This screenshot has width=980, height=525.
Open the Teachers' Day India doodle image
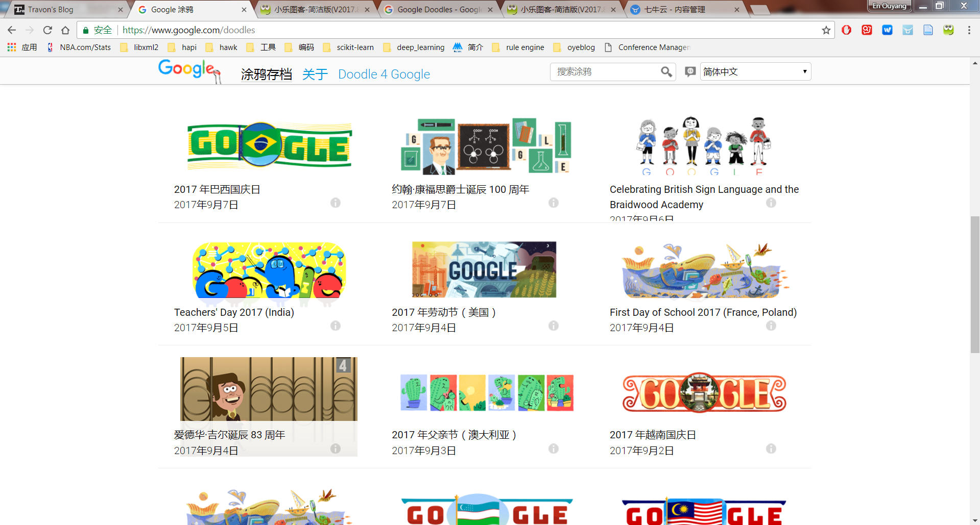(x=269, y=270)
